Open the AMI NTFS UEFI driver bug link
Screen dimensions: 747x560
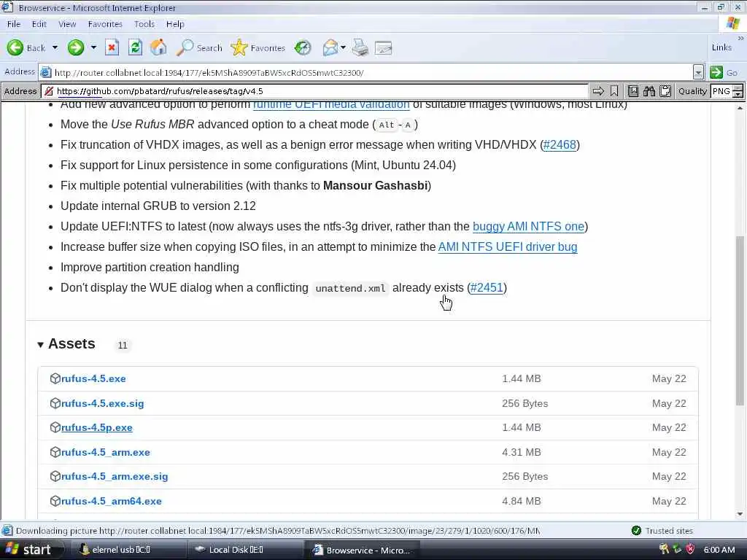(x=508, y=246)
